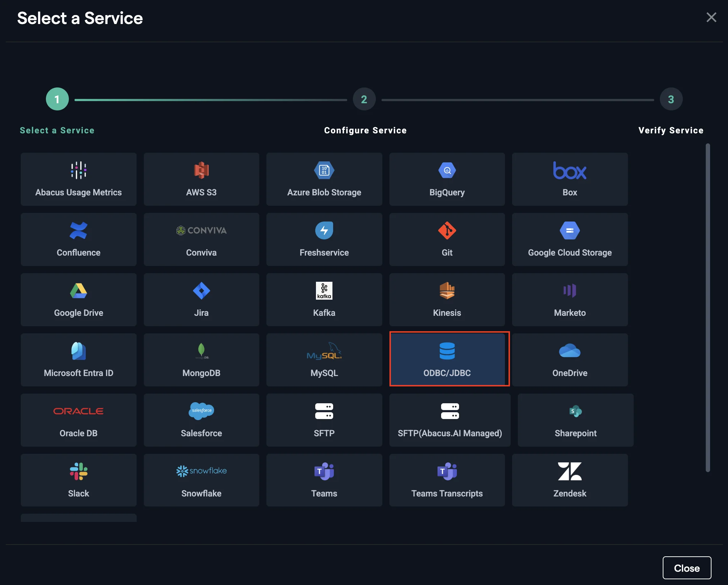Open the Google Cloud Storage connector
This screenshot has width=728, height=585.
(x=569, y=239)
